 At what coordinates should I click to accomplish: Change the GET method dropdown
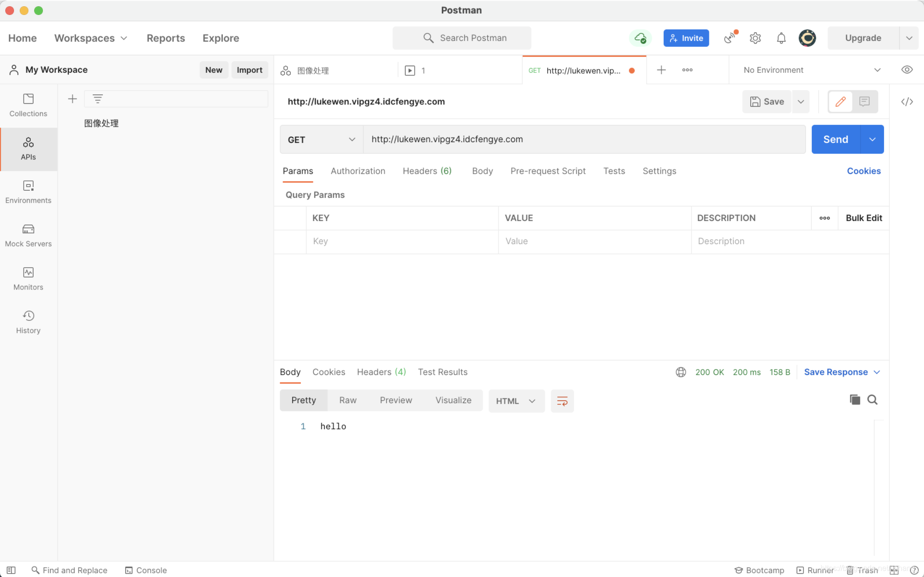coord(321,139)
